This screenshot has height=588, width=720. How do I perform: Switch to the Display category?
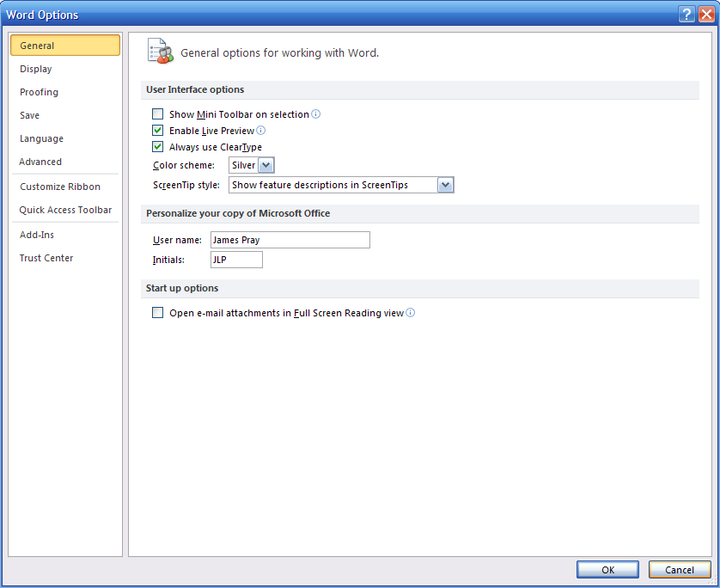[x=65, y=69]
